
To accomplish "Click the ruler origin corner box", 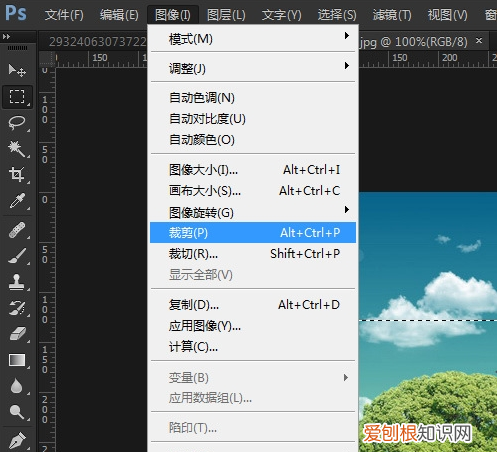I will [x=47, y=58].
